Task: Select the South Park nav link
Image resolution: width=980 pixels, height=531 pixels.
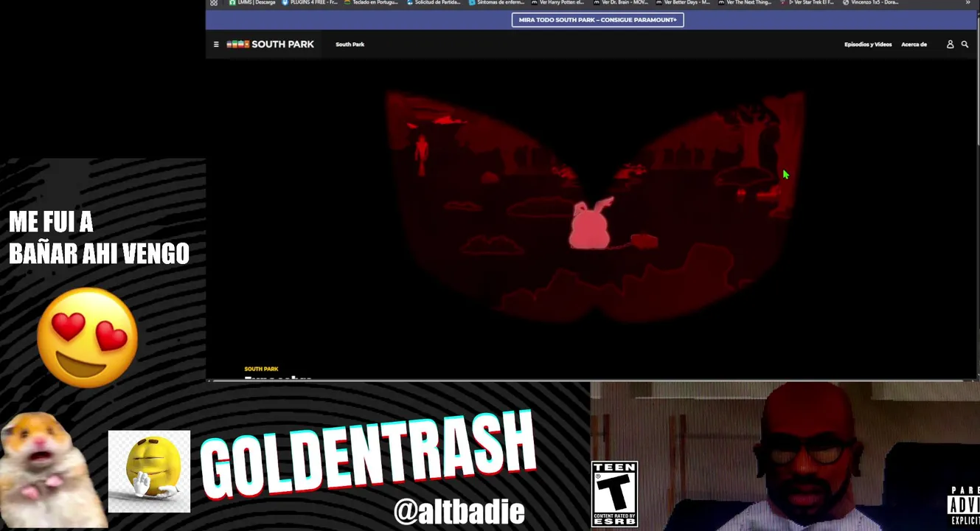Action: (x=350, y=44)
